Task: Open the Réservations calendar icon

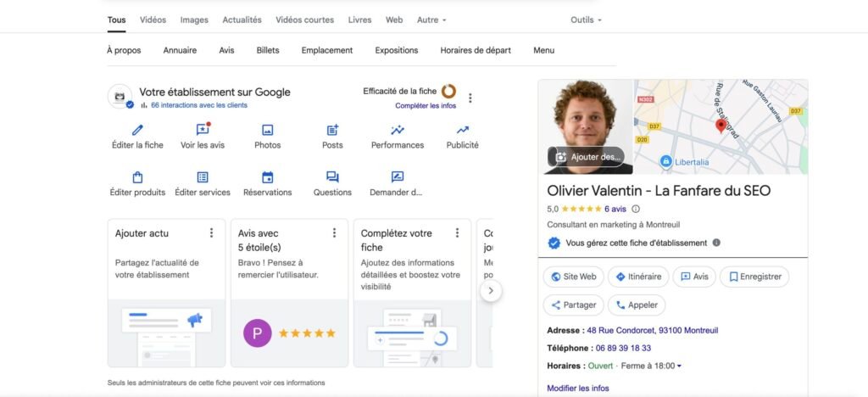Action: click(x=267, y=177)
